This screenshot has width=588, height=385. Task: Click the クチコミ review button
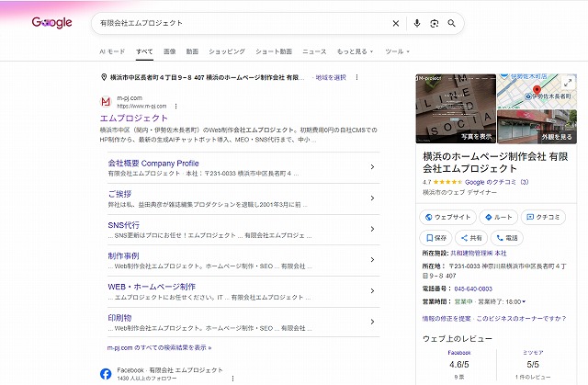pos(543,217)
